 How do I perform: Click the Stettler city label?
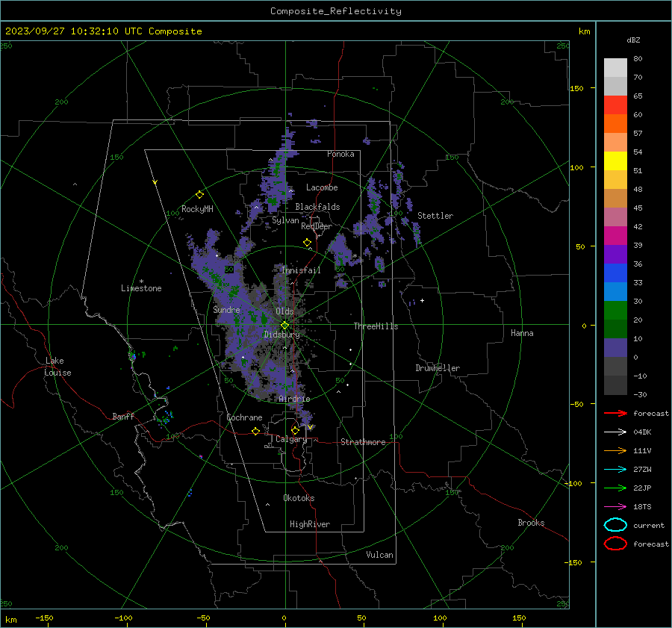(x=435, y=216)
